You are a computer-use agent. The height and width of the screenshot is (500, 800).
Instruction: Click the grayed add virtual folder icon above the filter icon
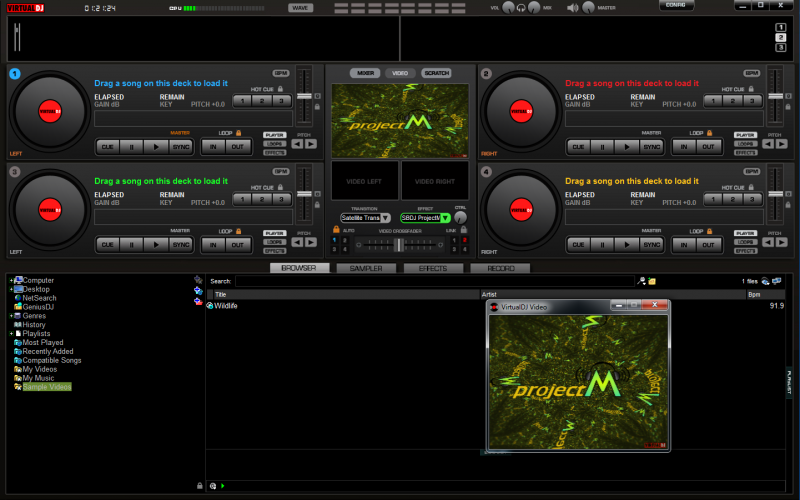pos(198,280)
